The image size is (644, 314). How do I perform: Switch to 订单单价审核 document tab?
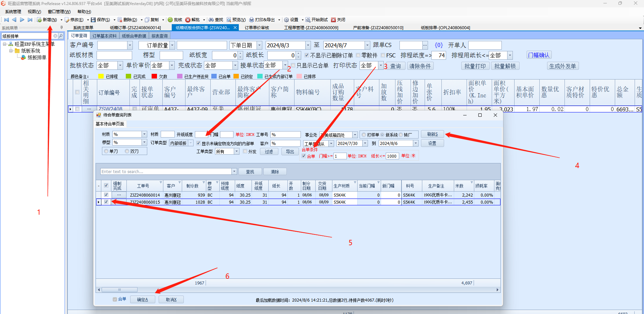point(257,28)
